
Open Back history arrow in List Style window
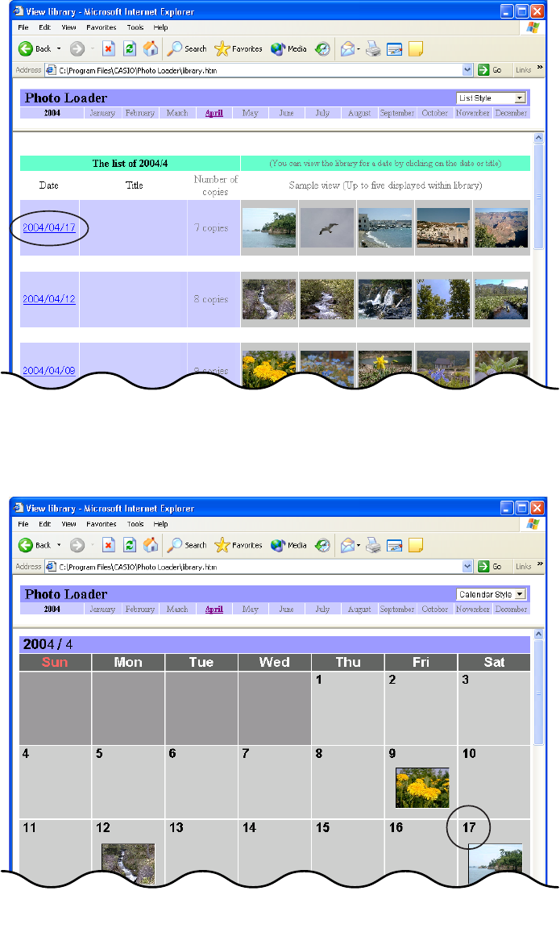click(59, 49)
